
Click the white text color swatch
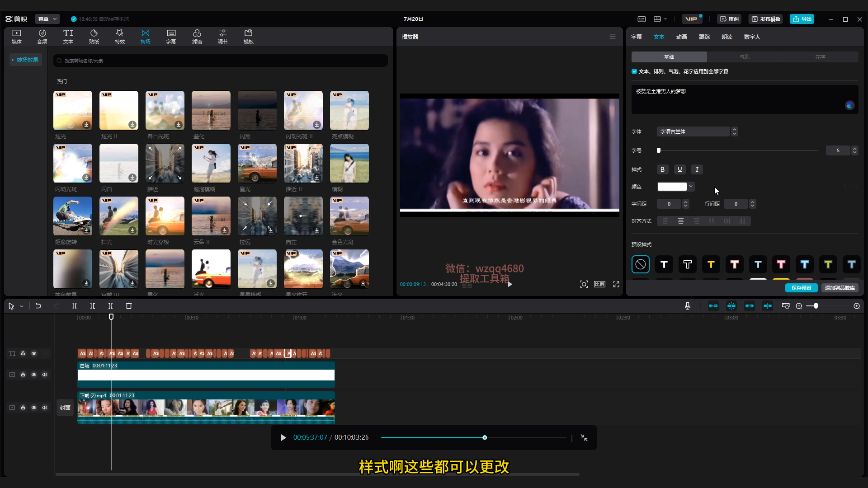pos(672,187)
